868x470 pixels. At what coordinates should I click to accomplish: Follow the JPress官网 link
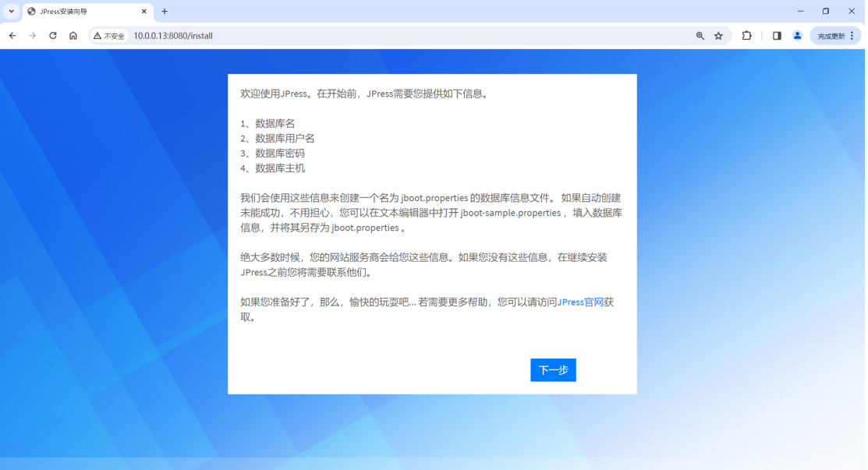pos(580,302)
